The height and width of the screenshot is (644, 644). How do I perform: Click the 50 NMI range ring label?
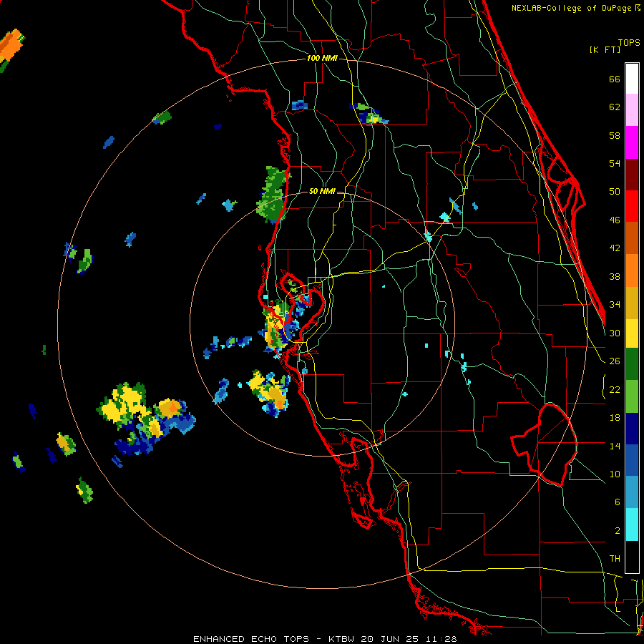[x=322, y=191]
